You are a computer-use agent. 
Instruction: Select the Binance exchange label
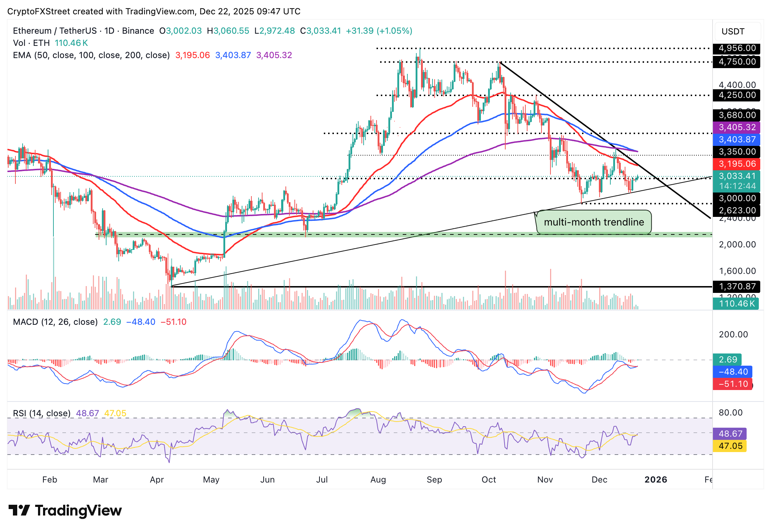point(137,31)
